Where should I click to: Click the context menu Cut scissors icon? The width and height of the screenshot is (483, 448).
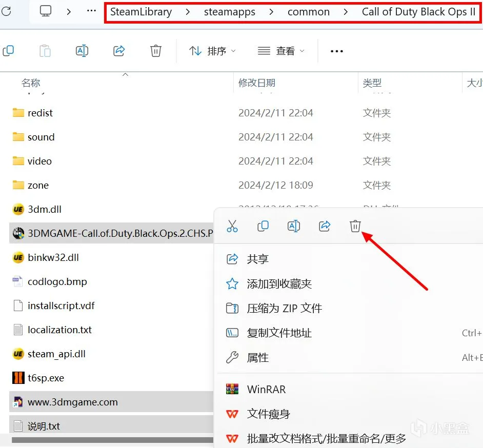tap(232, 226)
